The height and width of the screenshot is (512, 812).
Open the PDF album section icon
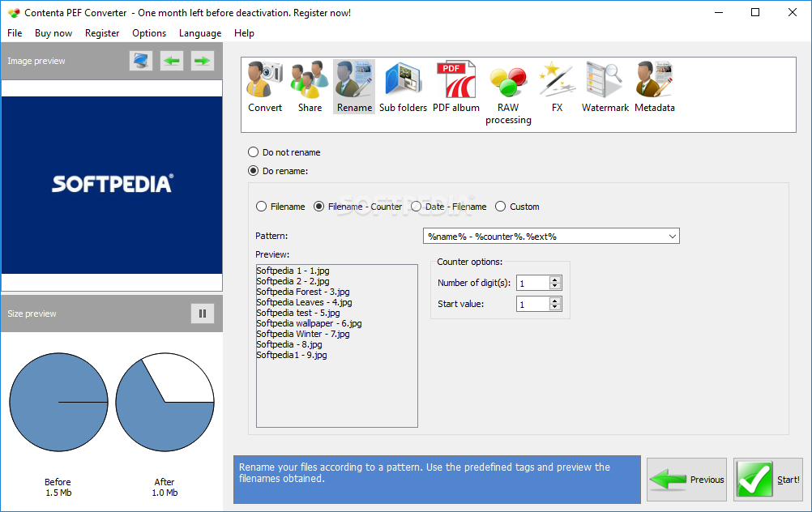tap(455, 87)
